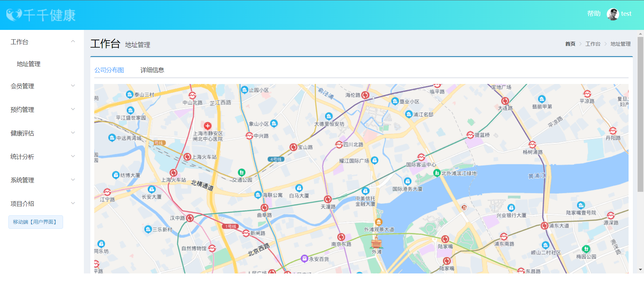644x303 pixels.
Task: Click the scrollbar up arrow
Action: (640, 34)
